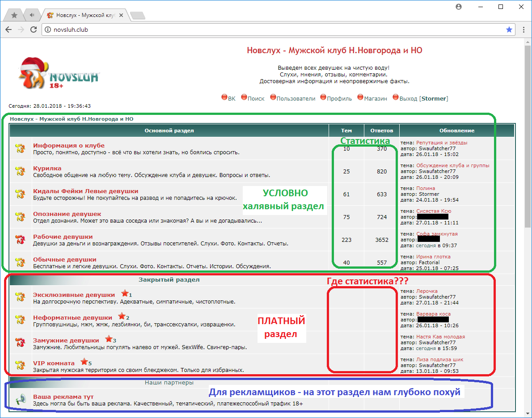
Task: Open the Поиск menu link
Action: coord(256,98)
